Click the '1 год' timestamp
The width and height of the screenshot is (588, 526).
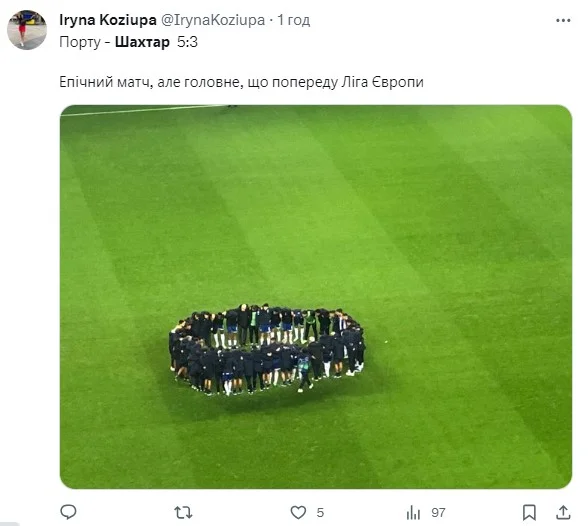[x=294, y=20]
